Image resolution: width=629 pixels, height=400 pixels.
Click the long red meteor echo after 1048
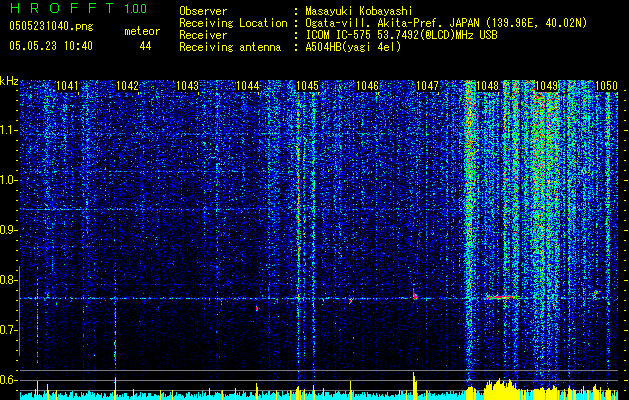501,297
